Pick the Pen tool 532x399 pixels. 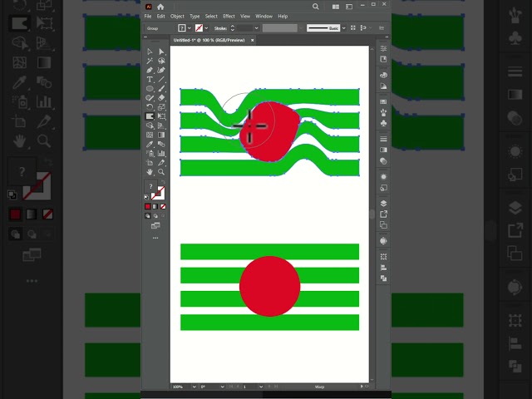tap(150, 70)
